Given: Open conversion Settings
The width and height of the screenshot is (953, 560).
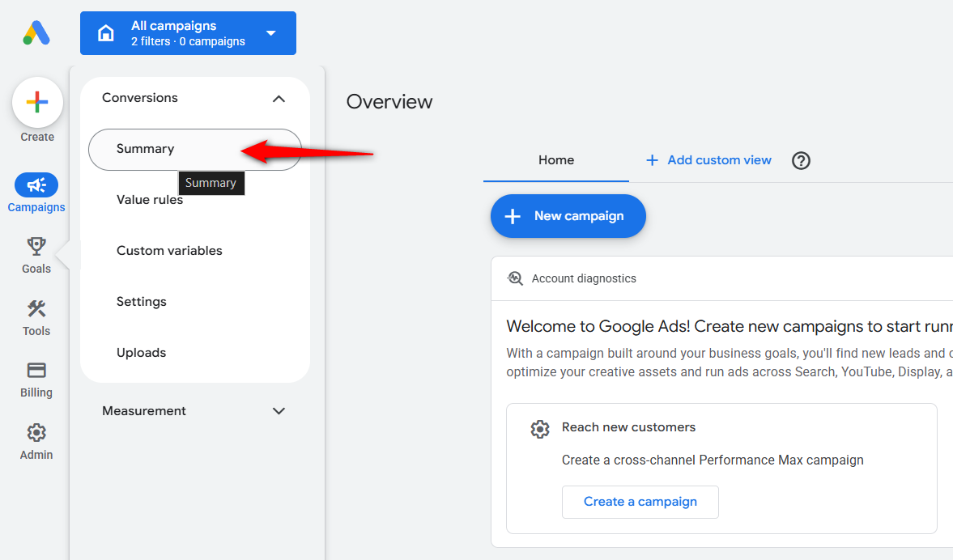Looking at the screenshot, I should coord(142,302).
